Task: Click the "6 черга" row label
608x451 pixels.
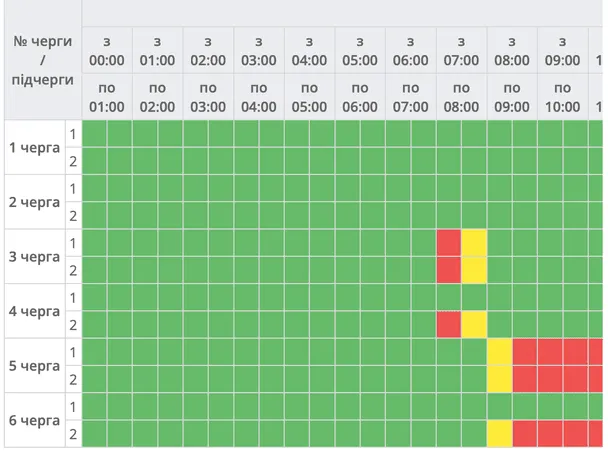Action: [x=34, y=420]
